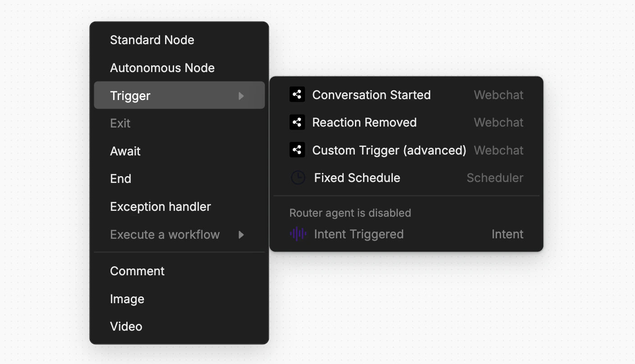This screenshot has height=364, width=635.
Task: Click the Custom Trigger webchat icon
Action: [297, 150]
